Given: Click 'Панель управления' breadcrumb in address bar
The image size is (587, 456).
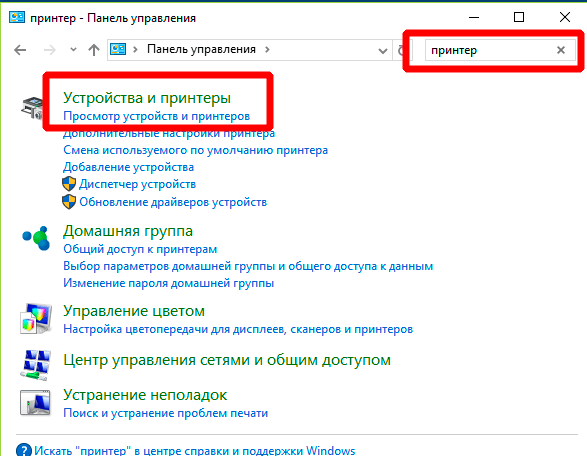Looking at the screenshot, I should tap(201, 49).
